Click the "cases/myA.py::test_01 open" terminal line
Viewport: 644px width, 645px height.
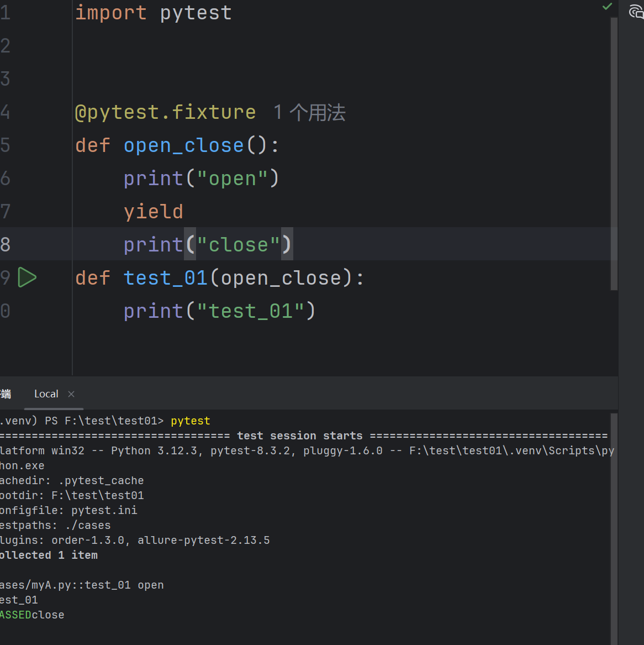[81, 585]
